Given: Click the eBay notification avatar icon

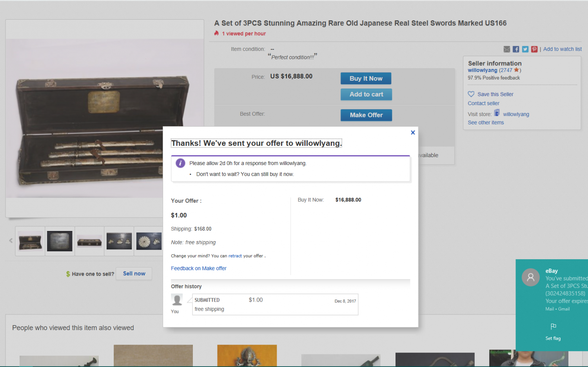Looking at the screenshot, I should pos(531,277).
